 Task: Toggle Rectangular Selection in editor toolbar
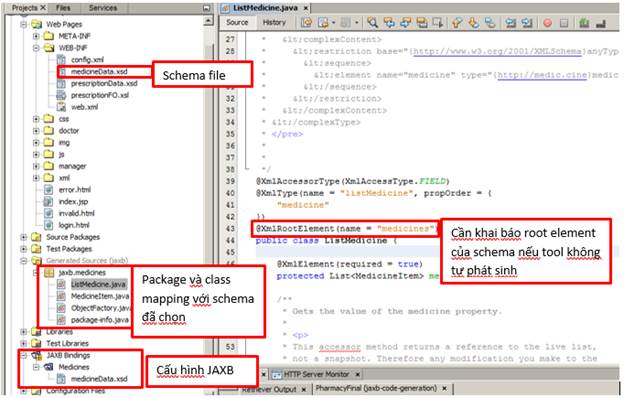pos(438,23)
